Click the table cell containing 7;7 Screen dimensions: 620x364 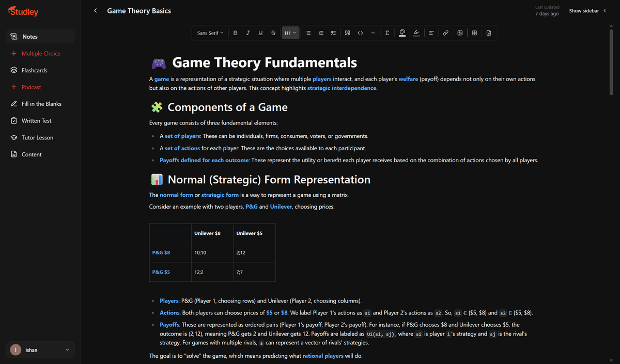(x=254, y=272)
